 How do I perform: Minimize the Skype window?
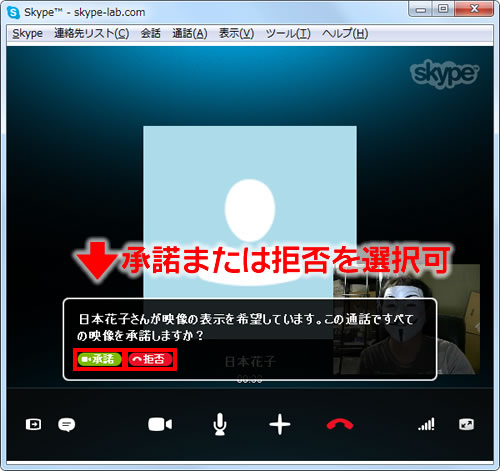point(421,9)
